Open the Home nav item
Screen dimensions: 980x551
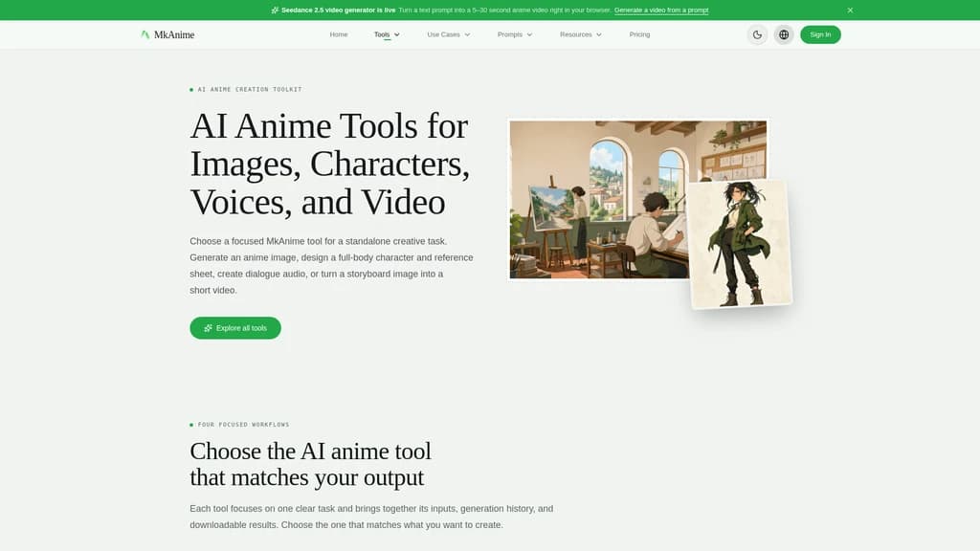pyautogui.click(x=339, y=34)
